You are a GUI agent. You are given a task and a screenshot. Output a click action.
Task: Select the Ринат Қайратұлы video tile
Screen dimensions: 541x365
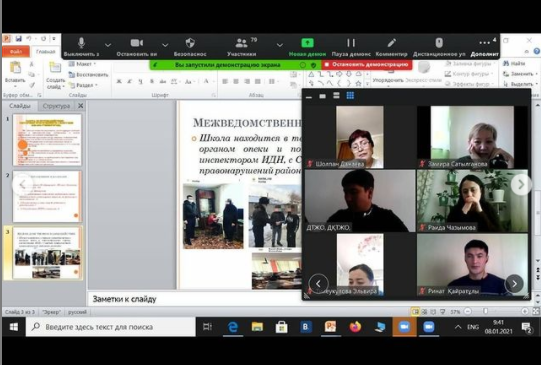click(x=472, y=265)
